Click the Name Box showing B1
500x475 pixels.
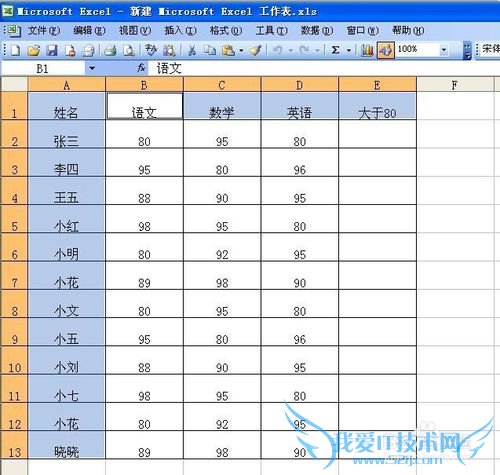[43, 68]
